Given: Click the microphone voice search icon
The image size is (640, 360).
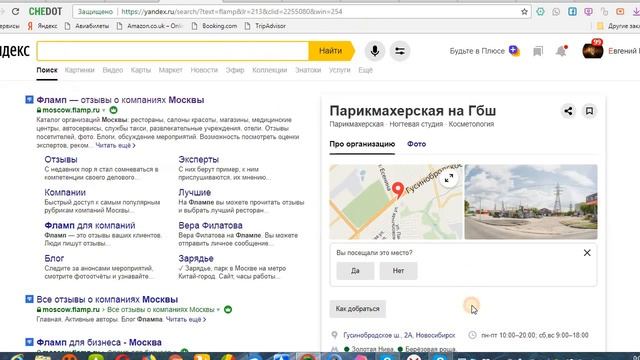Looking at the screenshot, I should coord(375,51).
